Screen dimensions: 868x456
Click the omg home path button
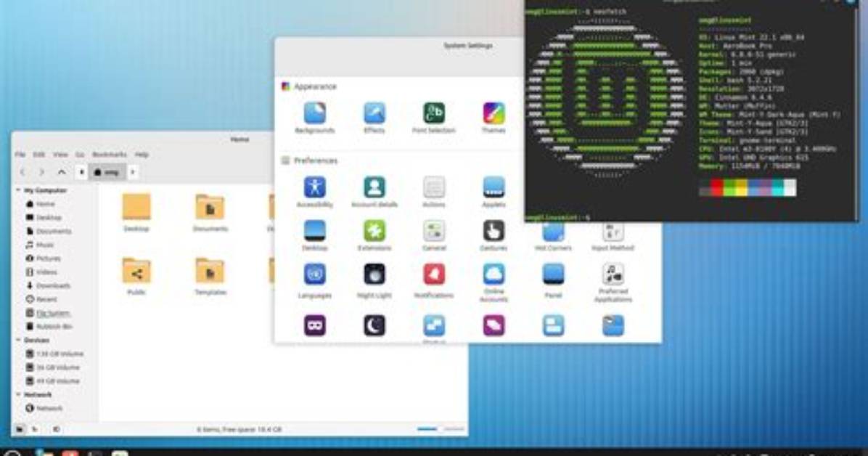click(x=107, y=172)
